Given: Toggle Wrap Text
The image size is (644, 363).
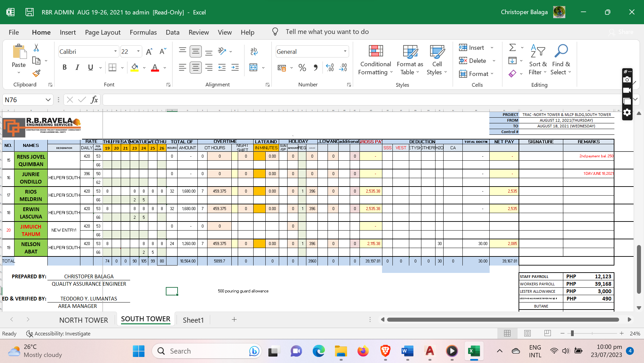Looking at the screenshot, I should (254, 51).
